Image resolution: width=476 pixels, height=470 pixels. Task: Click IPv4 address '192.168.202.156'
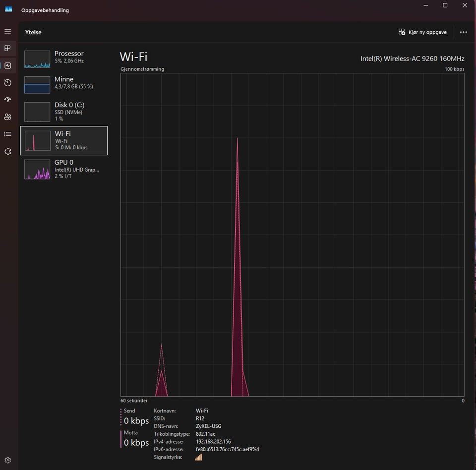tap(213, 442)
